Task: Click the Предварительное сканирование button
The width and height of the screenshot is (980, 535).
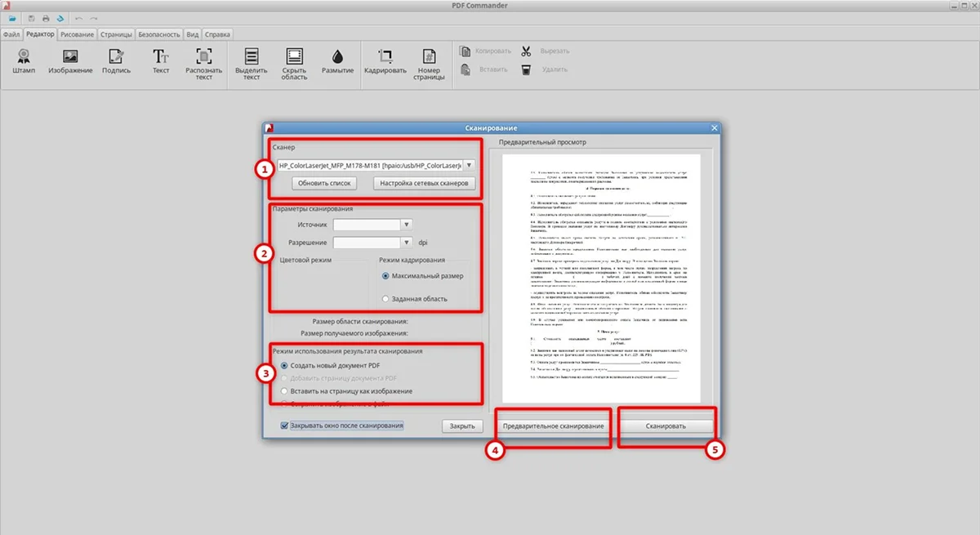Action: 553,426
